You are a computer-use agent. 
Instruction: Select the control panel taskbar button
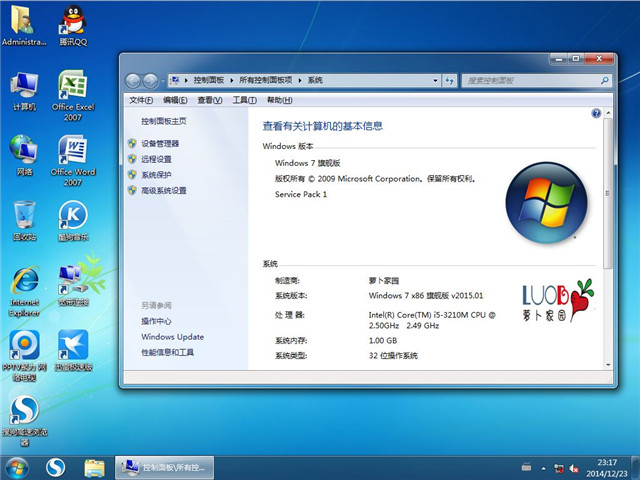[x=165, y=468]
